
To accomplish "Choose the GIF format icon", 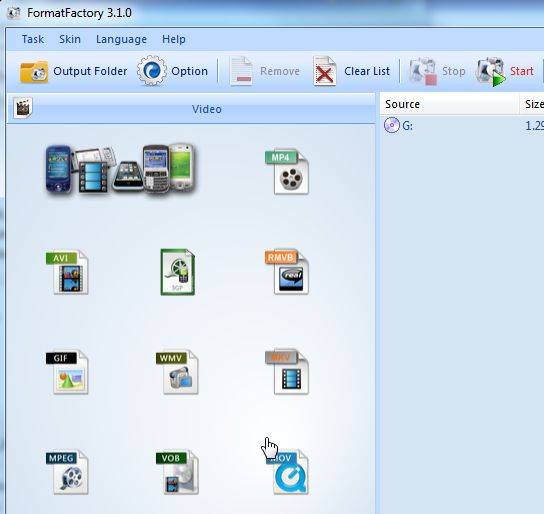I will (x=67, y=372).
